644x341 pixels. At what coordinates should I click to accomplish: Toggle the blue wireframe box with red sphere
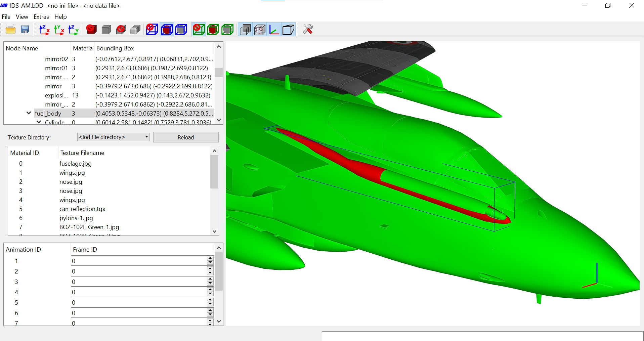[x=167, y=30]
